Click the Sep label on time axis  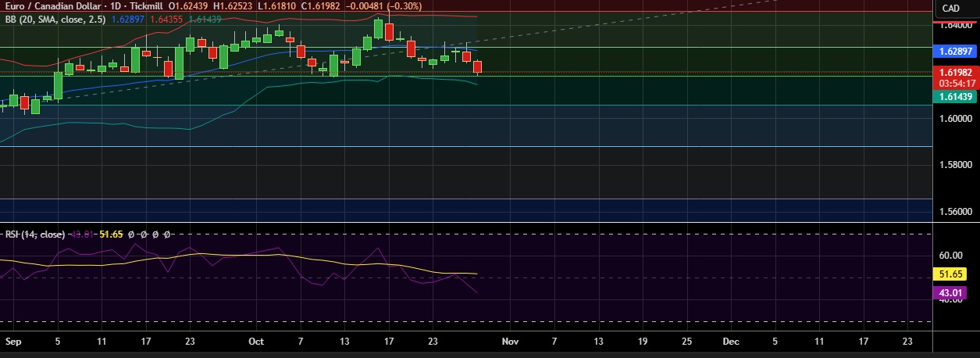(x=12, y=342)
